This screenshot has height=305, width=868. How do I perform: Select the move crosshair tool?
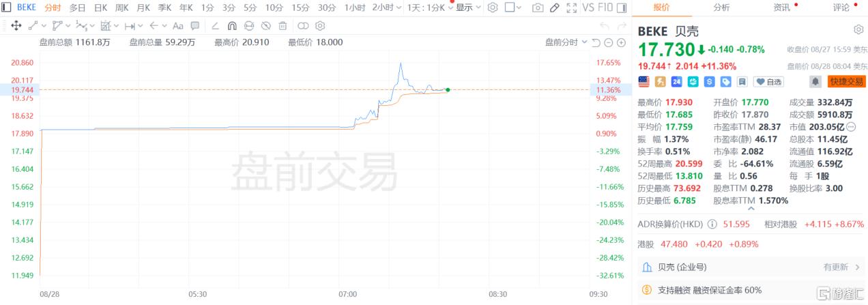pos(16,26)
